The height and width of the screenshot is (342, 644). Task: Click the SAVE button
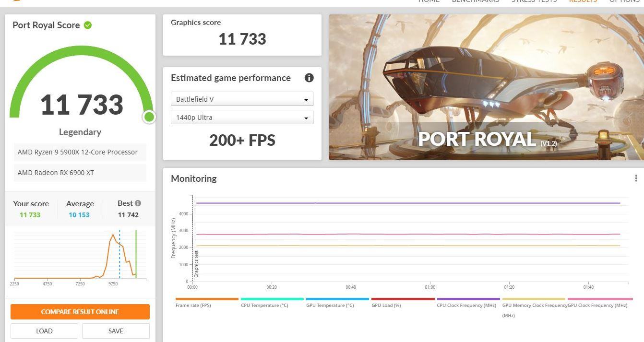point(116,331)
